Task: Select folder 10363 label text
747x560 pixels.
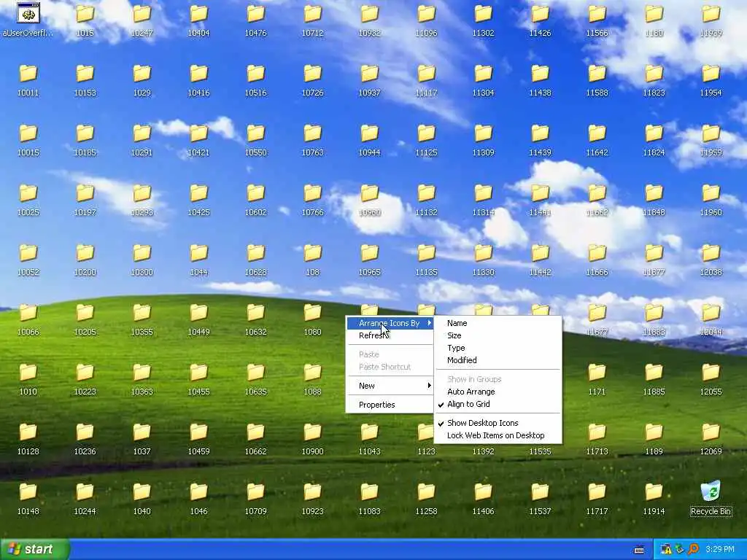Action: pos(142,392)
